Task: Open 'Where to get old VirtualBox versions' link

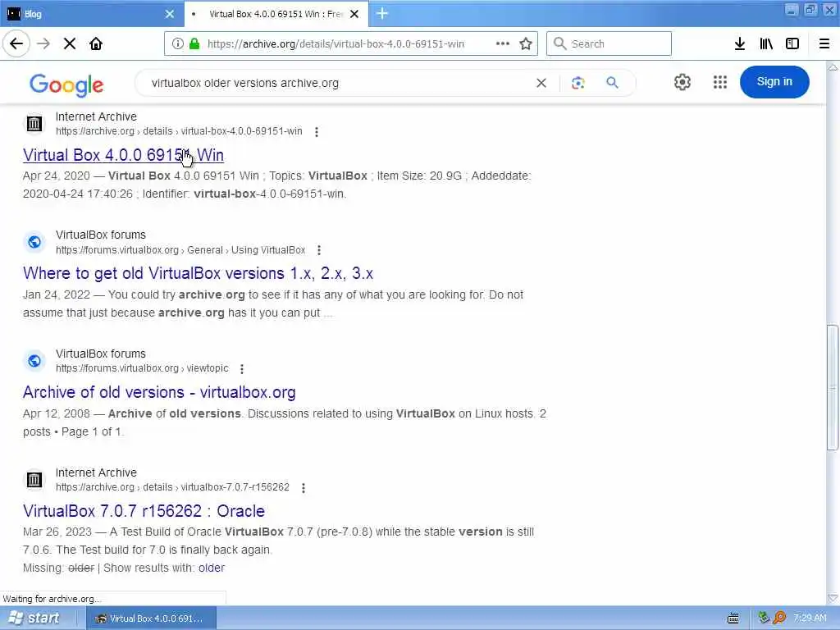Action: tap(198, 273)
